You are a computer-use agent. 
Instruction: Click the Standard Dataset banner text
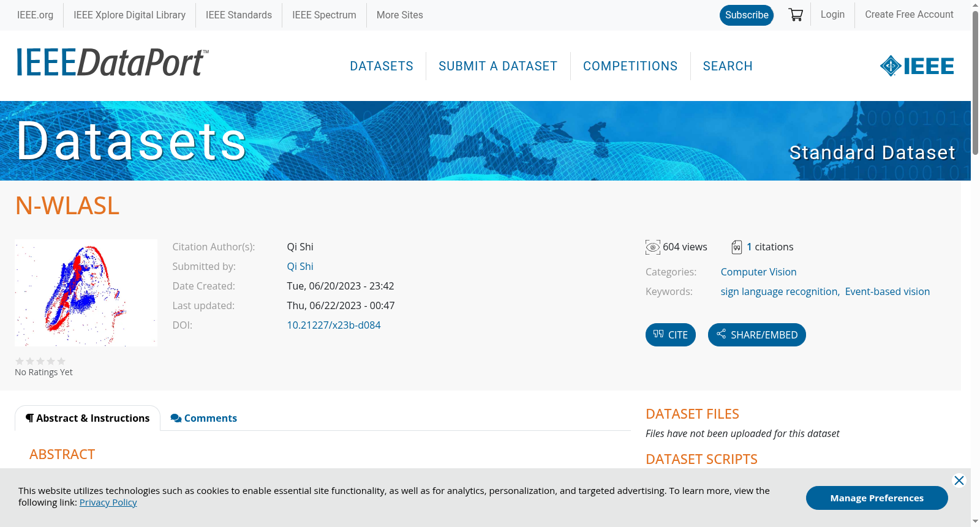click(872, 152)
